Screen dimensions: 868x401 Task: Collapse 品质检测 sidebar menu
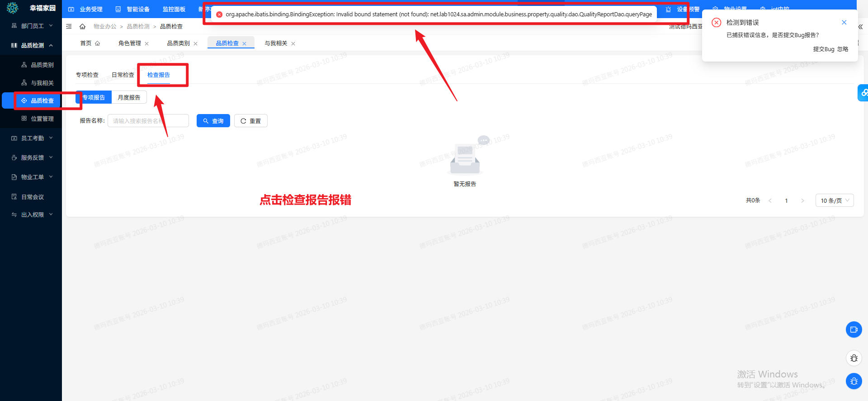pos(31,45)
